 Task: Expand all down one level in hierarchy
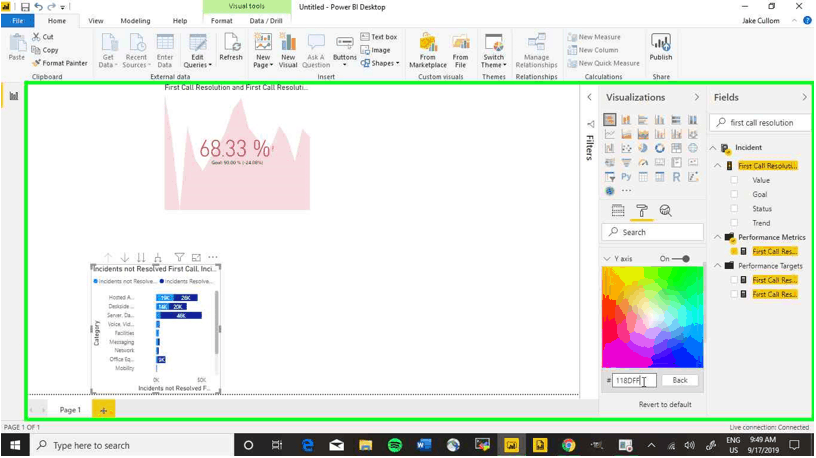pyautogui.click(x=158, y=257)
